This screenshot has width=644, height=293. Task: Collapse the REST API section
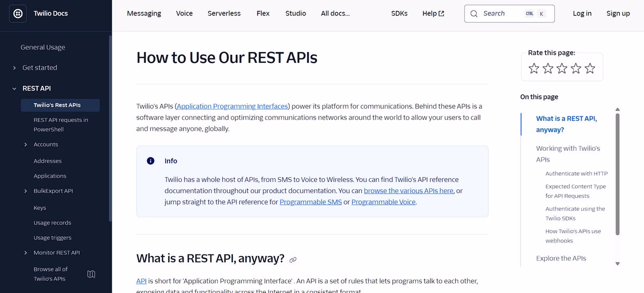pos(14,89)
